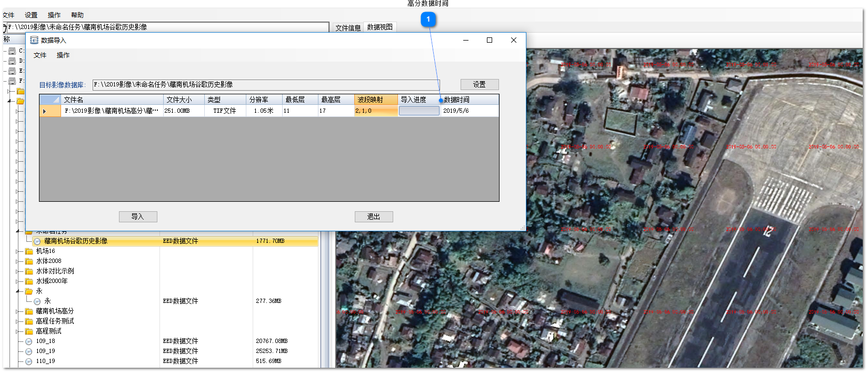Click the disc icon beside 109_18
The height and width of the screenshot is (373, 868).
point(29,341)
